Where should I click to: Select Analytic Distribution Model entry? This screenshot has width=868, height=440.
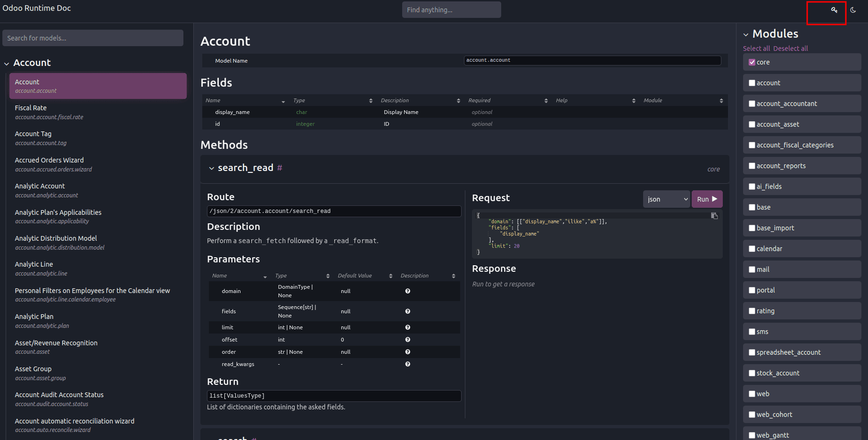tap(98, 243)
